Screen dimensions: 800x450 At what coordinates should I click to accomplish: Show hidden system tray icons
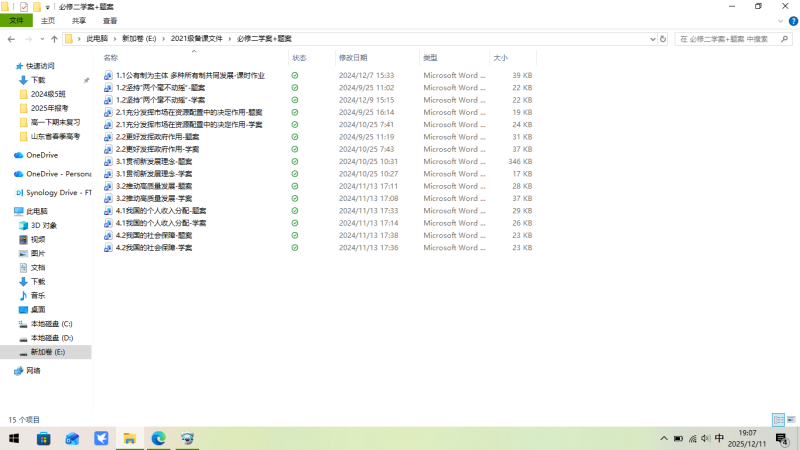(663, 438)
